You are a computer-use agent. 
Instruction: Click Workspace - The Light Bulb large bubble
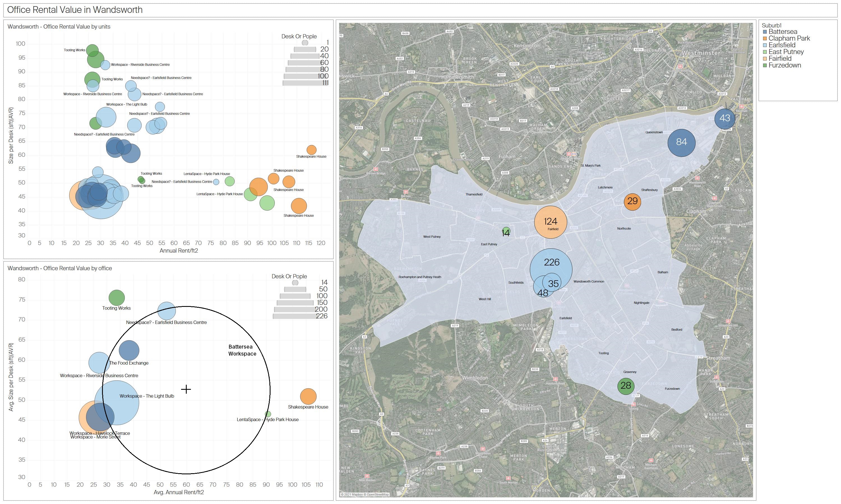coord(117,403)
